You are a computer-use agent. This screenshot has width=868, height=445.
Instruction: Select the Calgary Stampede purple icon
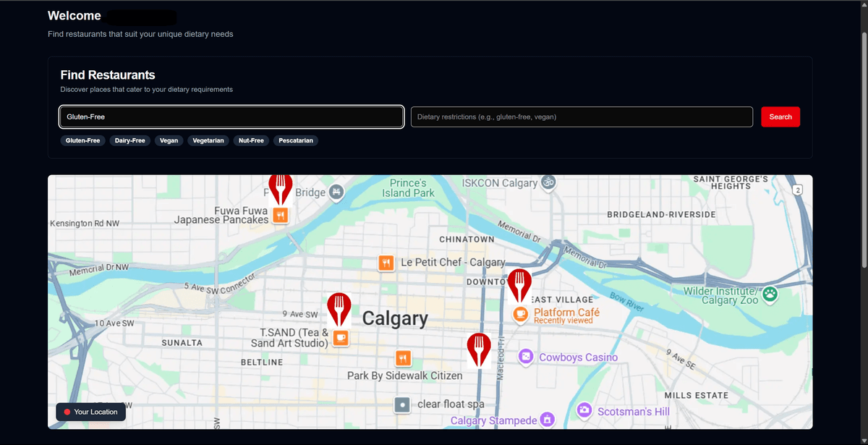coord(548,419)
